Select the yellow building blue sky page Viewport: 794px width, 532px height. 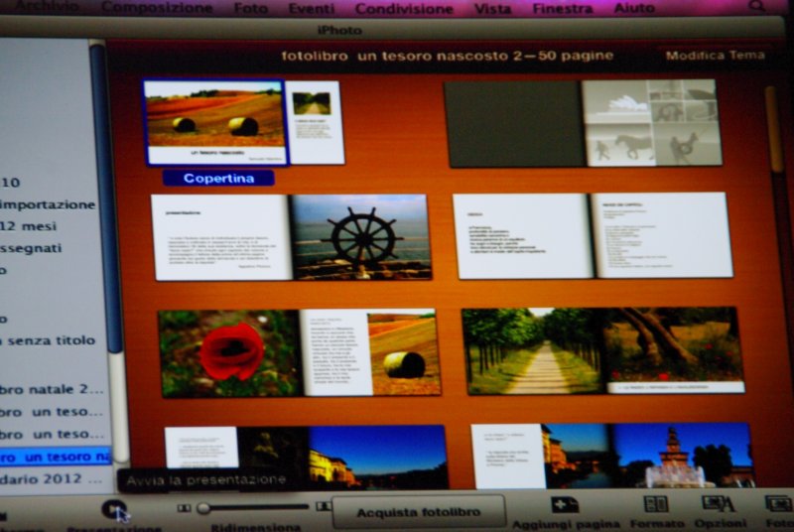[378, 458]
